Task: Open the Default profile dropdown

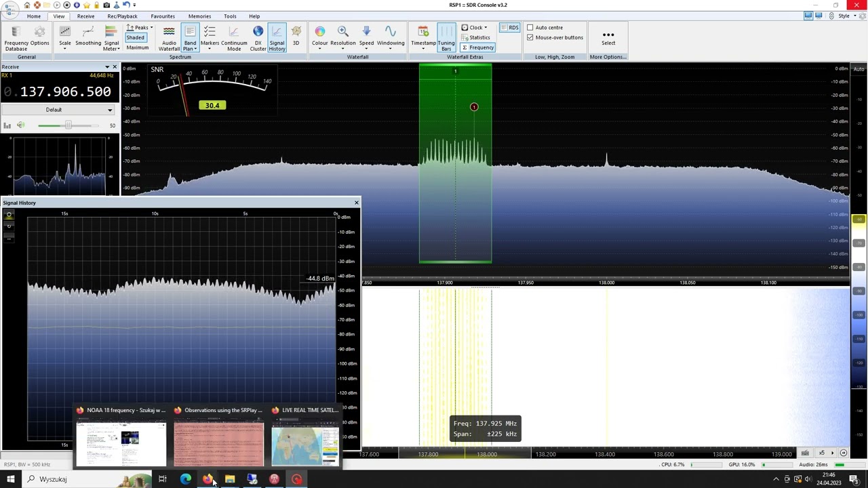Action: click(x=58, y=110)
